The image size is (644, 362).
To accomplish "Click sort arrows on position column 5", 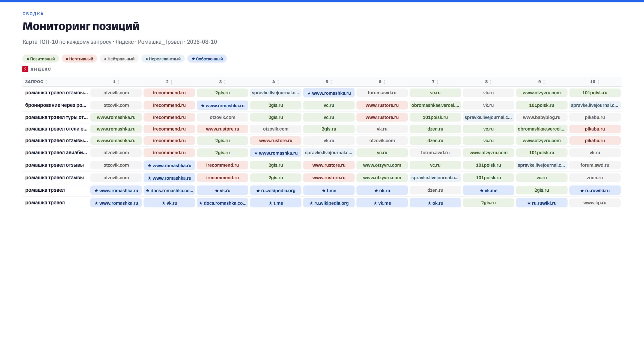I will point(331,82).
